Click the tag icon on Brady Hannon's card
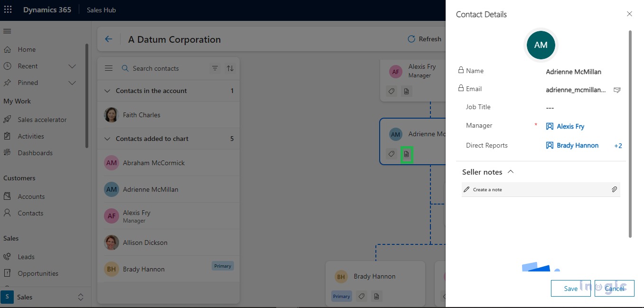Viewport: 644px width, 308px height. coord(362,296)
